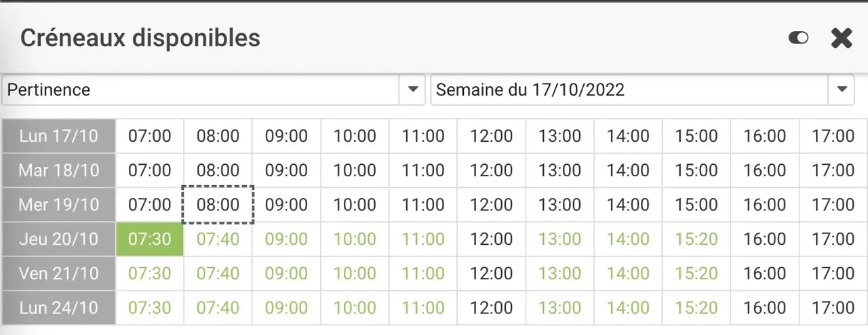Open the Pertinence sort dropdown arrow
Image resolution: width=868 pixels, height=335 pixels.
412,90
